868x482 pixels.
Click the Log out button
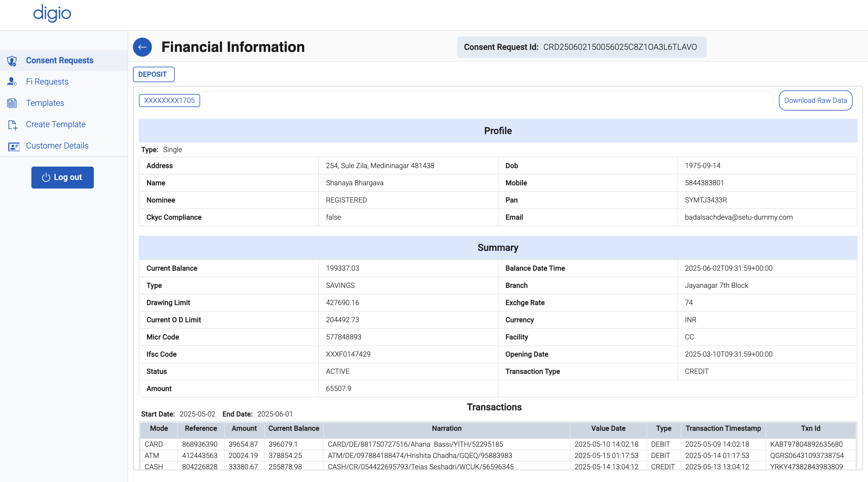62,178
